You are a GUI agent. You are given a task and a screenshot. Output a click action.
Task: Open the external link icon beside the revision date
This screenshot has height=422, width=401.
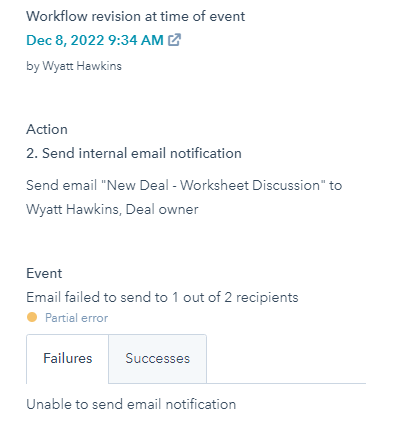(x=174, y=40)
